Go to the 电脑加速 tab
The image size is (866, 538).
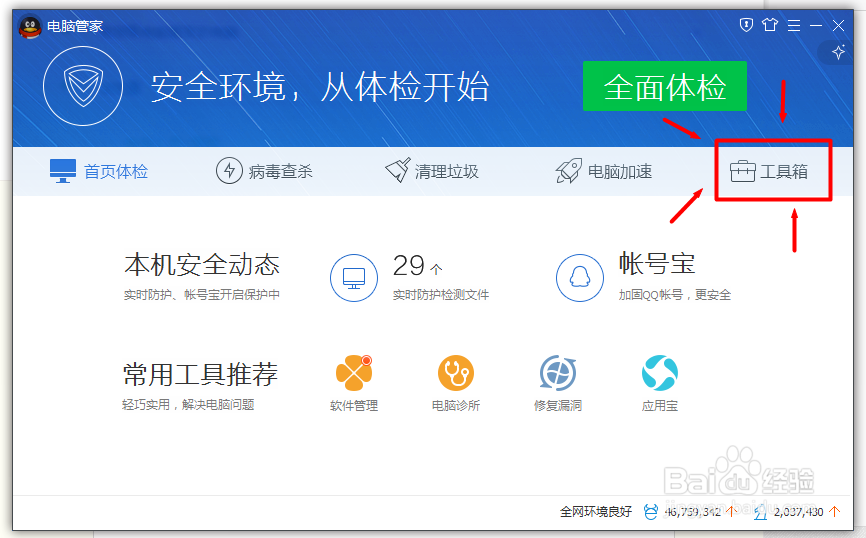click(x=604, y=171)
